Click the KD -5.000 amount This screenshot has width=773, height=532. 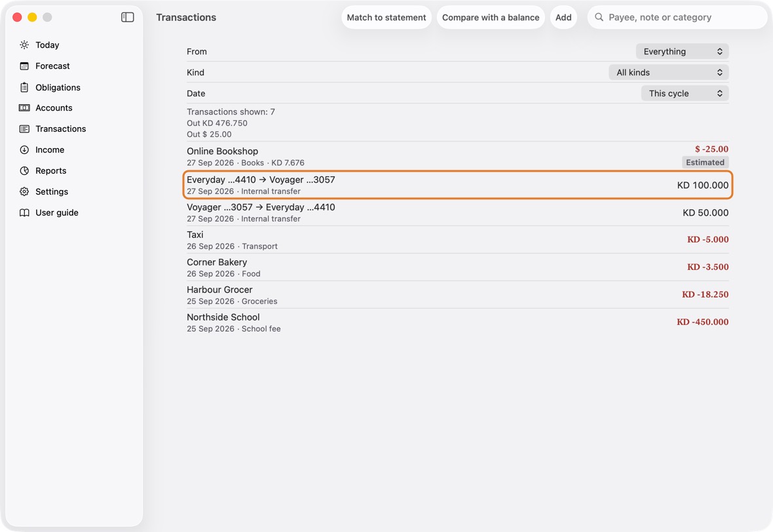708,239
